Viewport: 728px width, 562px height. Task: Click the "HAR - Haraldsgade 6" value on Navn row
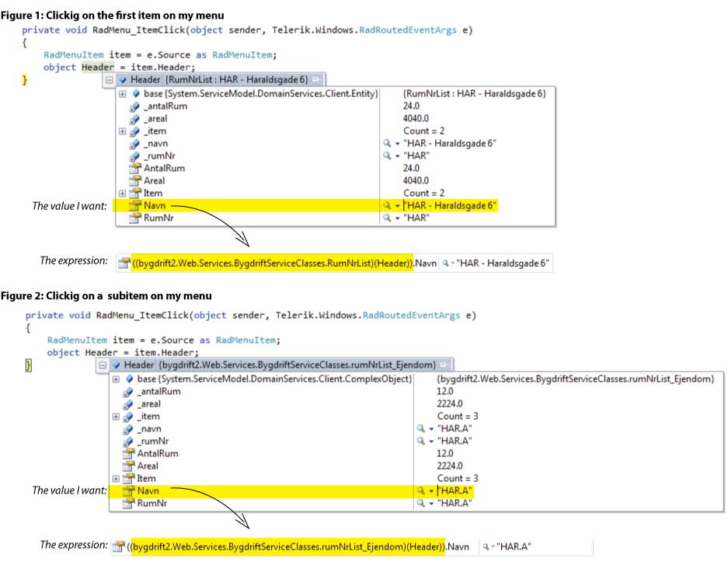click(450, 206)
